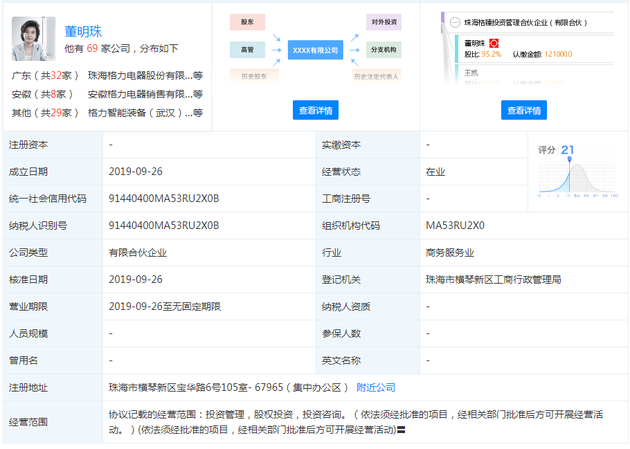This screenshot has height=449, width=630.
Task: Click the 查看详情 button under company chart
Action: coord(317,110)
